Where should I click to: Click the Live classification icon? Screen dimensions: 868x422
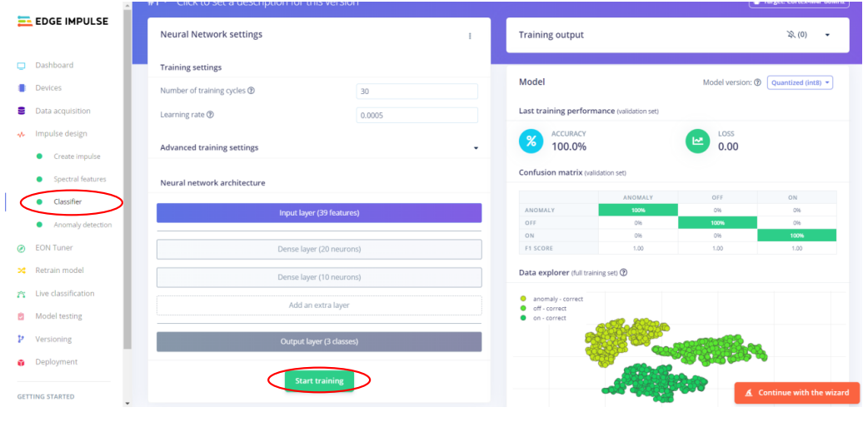[21, 294]
